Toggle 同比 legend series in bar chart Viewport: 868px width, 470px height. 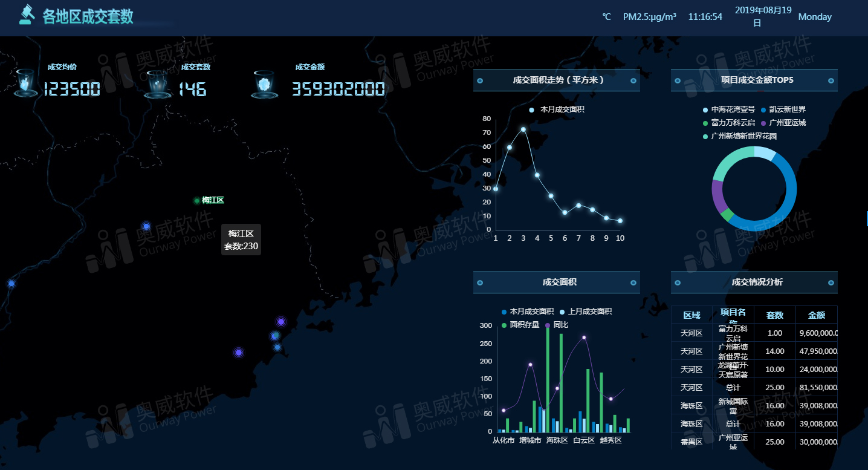click(x=556, y=325)
